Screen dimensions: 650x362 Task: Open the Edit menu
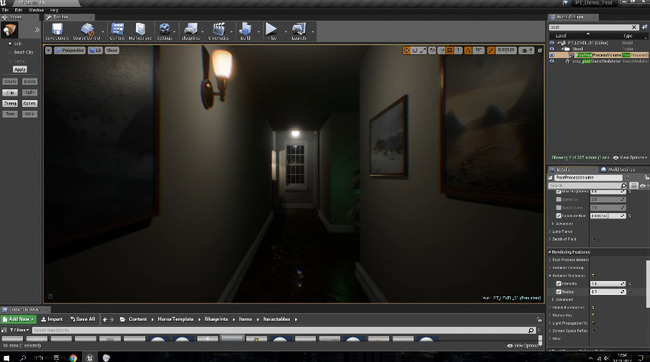[x=19, y=10]
